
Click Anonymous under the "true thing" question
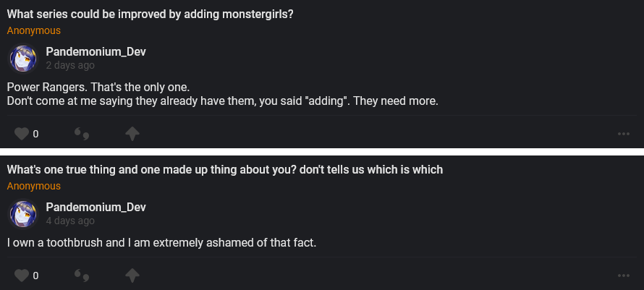point(34,187)
